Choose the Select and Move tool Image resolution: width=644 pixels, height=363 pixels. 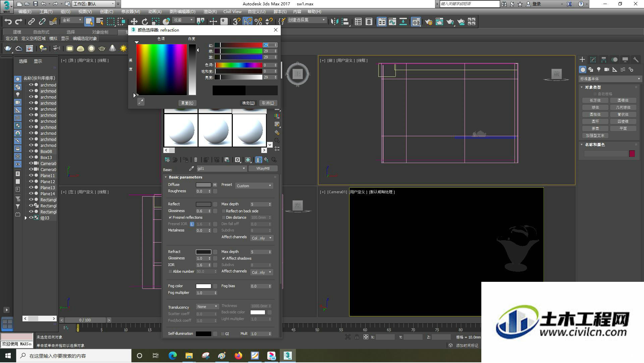click(134, 22)
